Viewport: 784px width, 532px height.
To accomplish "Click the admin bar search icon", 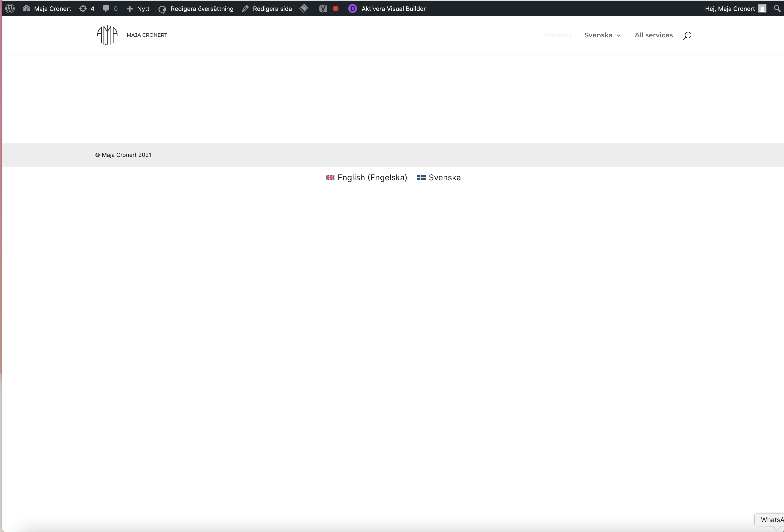I will point(777,9).
